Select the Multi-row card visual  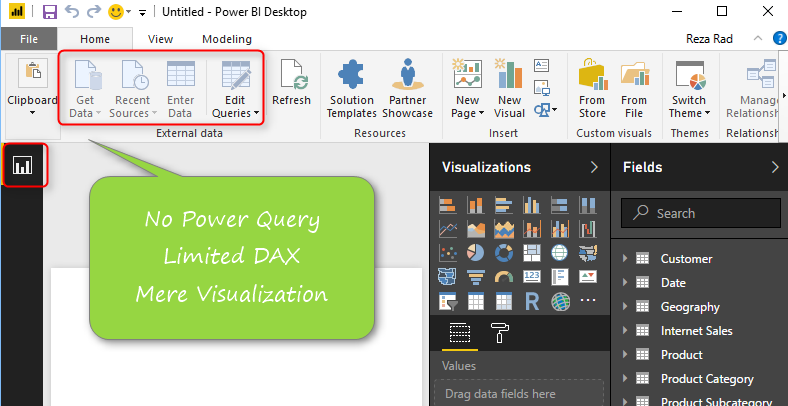(x=559, y=277)
